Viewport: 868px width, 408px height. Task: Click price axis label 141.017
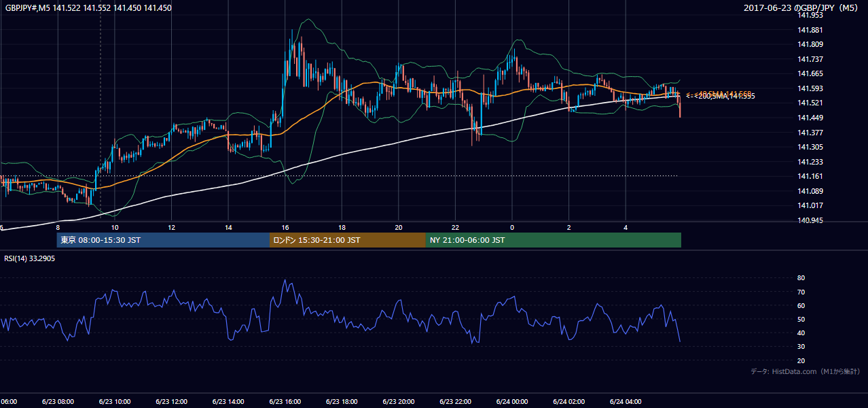(x=810, y=205)
